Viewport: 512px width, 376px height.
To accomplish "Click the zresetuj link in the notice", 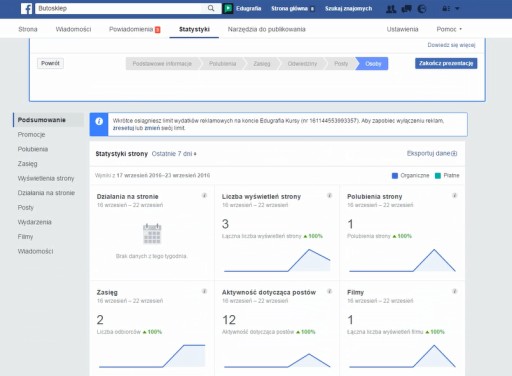I will tap(123, 128).
